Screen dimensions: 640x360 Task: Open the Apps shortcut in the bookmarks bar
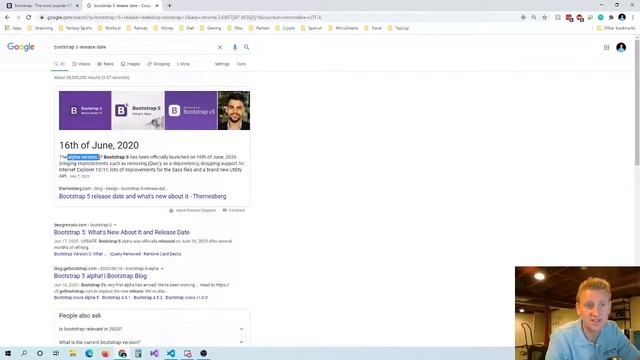click(13, 28)
